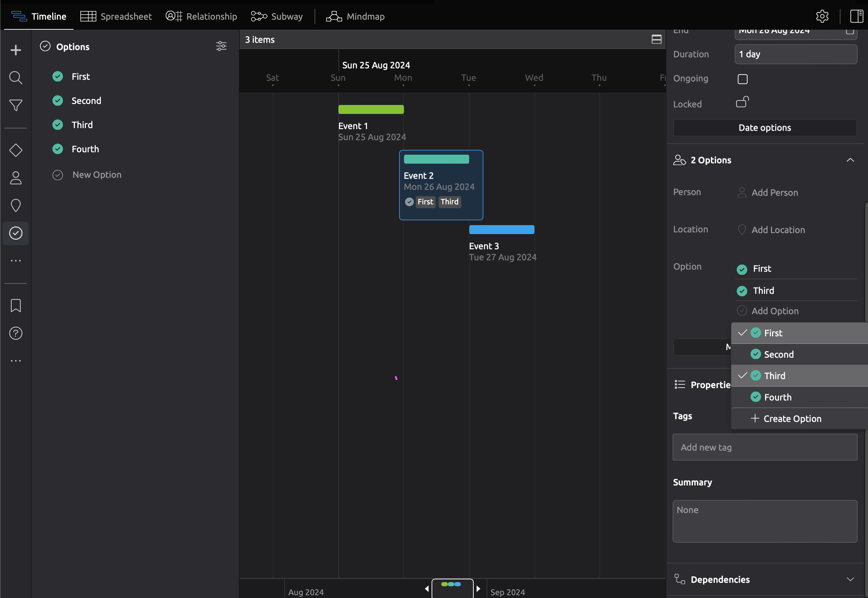Click the plus icon to add an item

coord(15,50)
